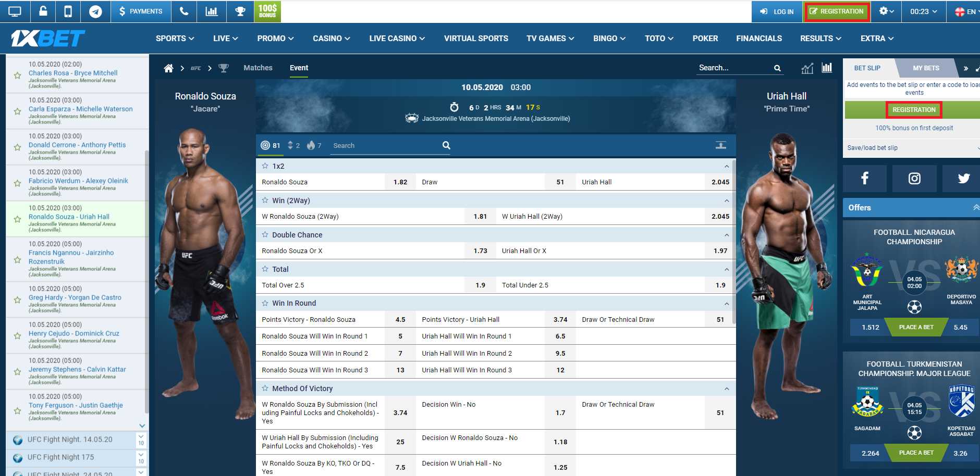Open the PAYMENTS link
The height and width of the screenshot is (476, 980).
141,11
